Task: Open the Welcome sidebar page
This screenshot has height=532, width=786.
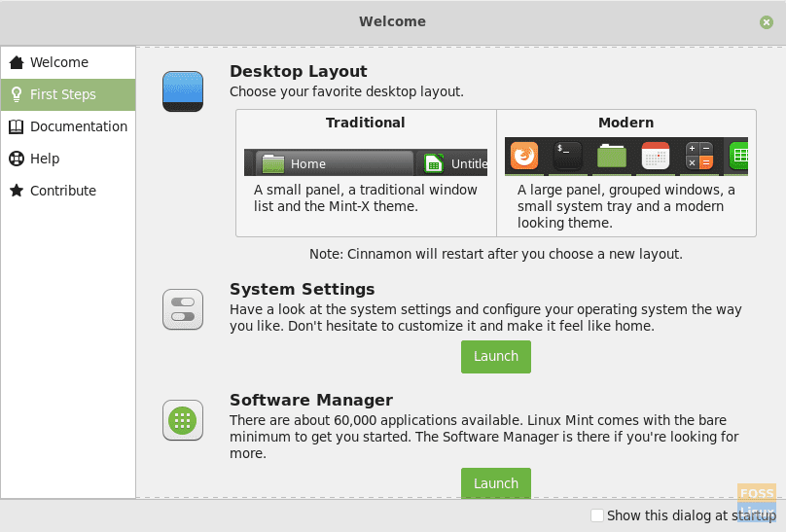Action: pos(68,62)
